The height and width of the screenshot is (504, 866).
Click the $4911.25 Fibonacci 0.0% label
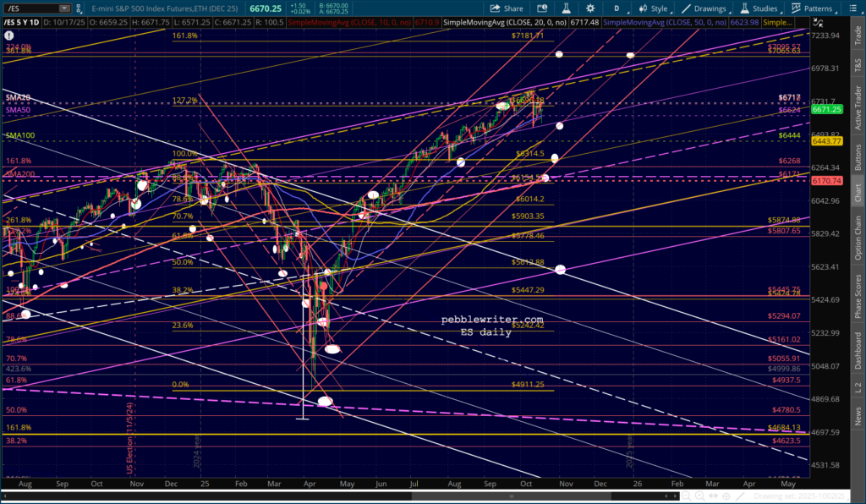pyautogui.click(x=528, y=384)
